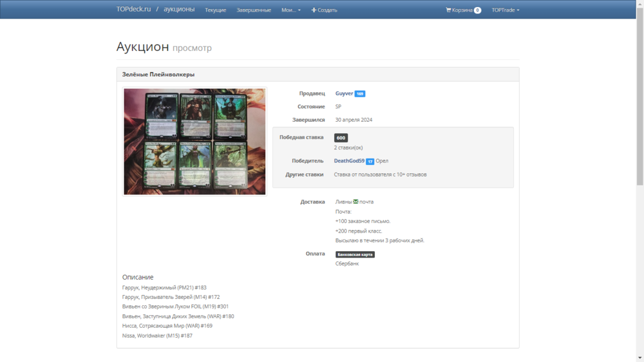Image resolution: width=644 pixels, height=362 pixels.
Task: Click the cart counter badge showing 0
Action: pos(477,10)
